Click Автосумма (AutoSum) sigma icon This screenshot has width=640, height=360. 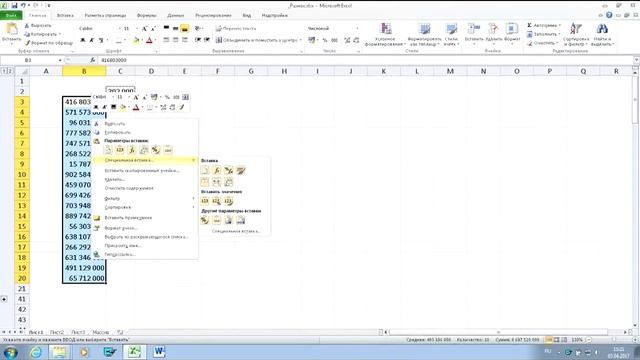(x=529, y=25)
